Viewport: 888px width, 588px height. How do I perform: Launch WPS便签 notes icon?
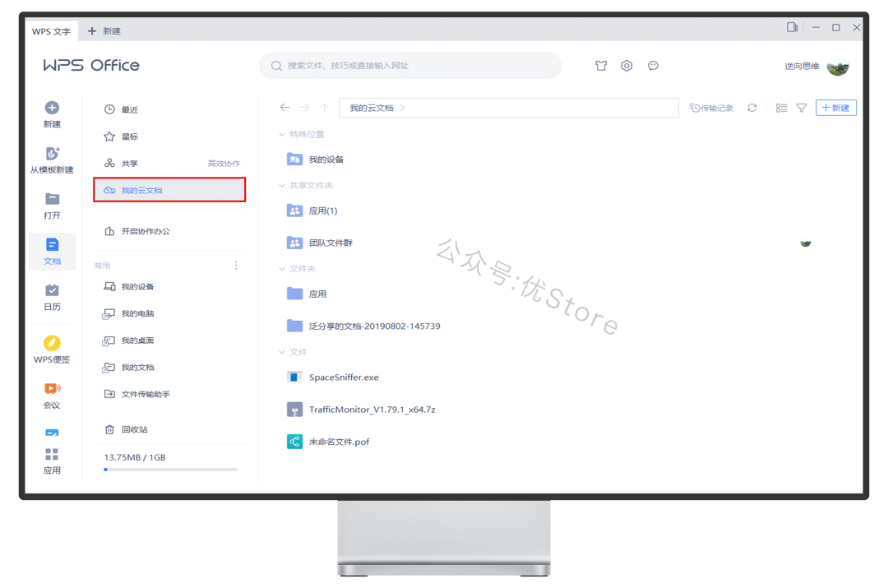[x=52, y=343]
